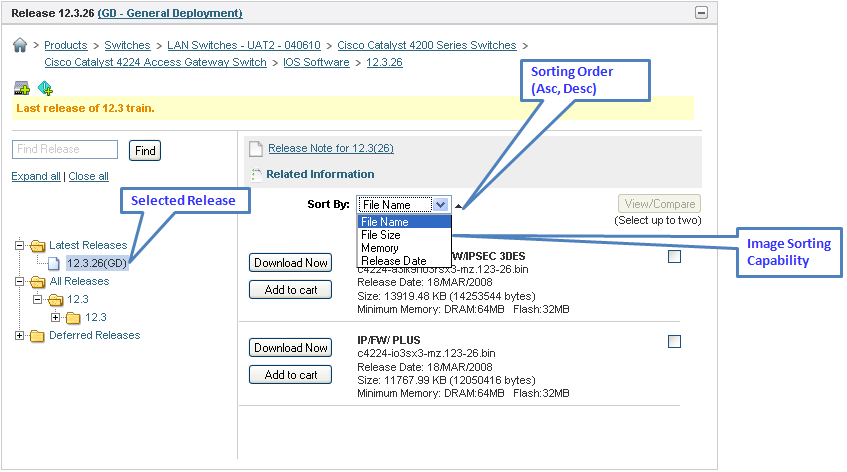847x472 pixels.
Task: Click the View/Compare button
Action: (x=660, y=204)
